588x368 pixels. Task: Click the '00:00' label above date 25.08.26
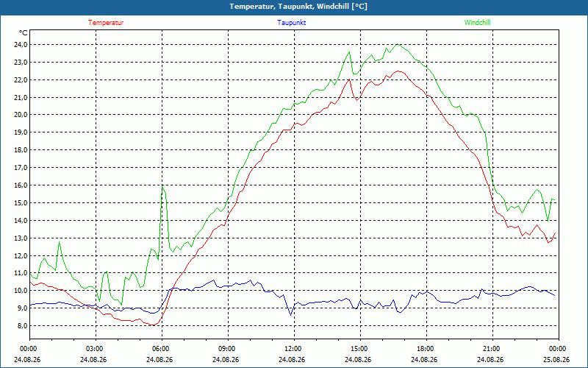pos(559,349)
